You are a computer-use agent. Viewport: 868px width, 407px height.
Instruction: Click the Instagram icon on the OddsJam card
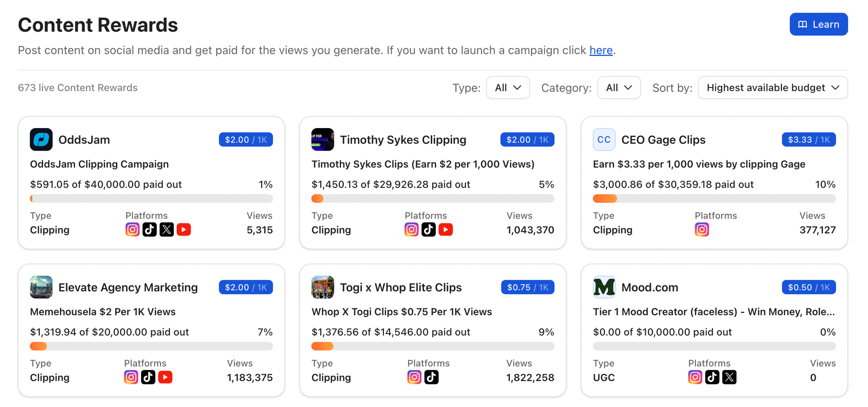tap(132, 229)
